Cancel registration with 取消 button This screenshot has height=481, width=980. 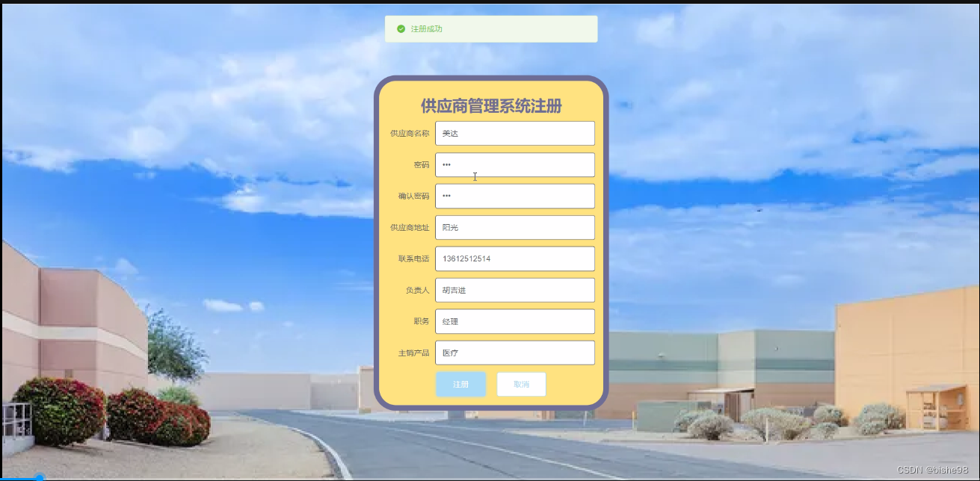[x=522, y=385]
